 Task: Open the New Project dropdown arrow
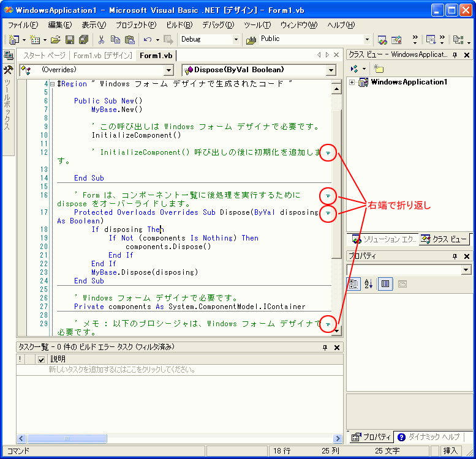(24, 40)
